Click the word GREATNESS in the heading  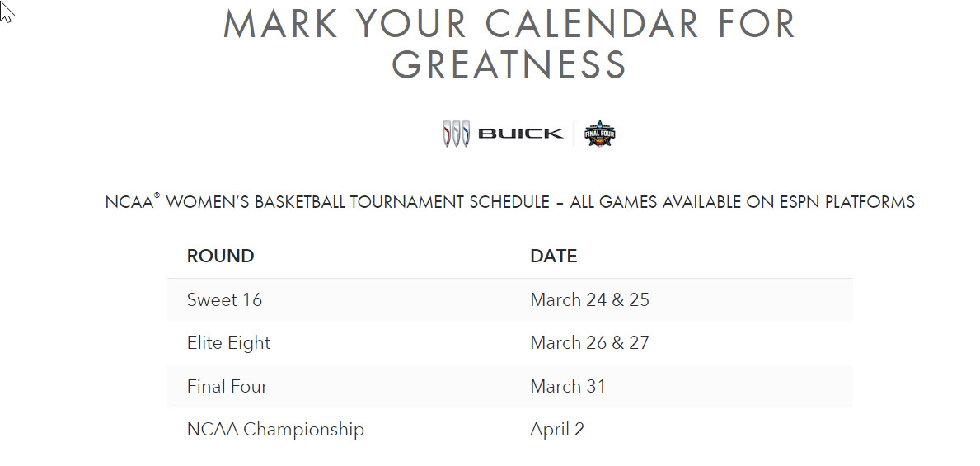(x=509, y=64)
